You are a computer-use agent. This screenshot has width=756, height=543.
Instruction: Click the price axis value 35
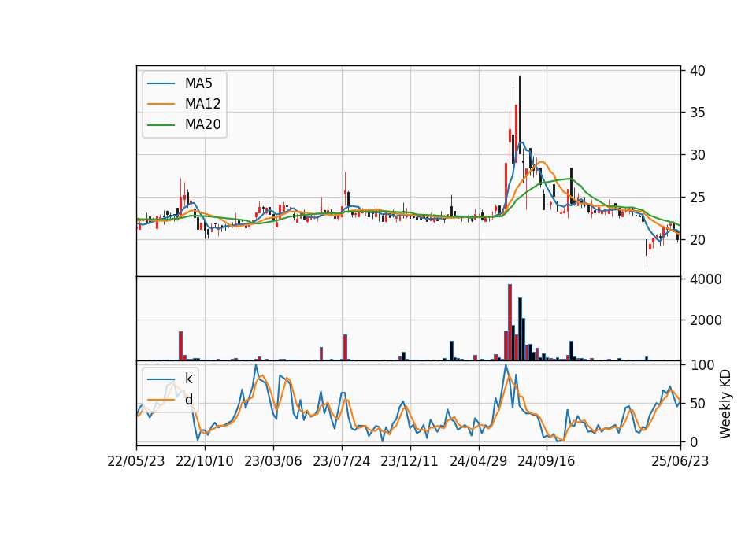point(697,113)
